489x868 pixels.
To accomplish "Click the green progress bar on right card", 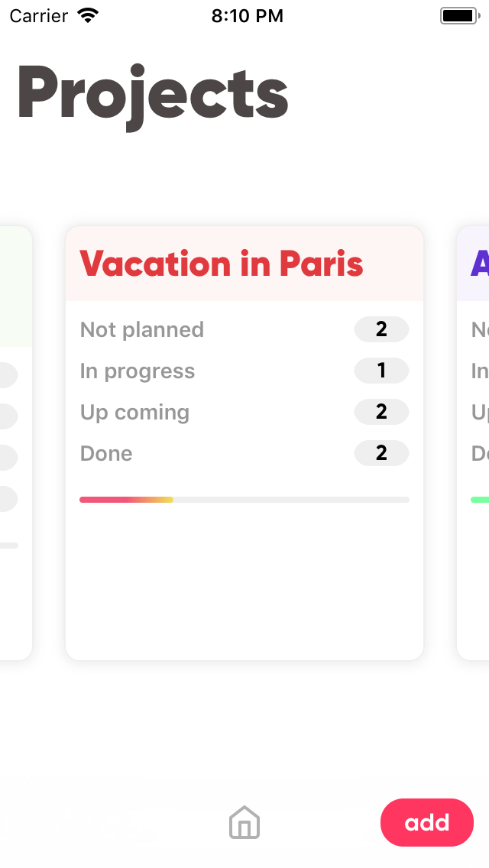I will pos(481,500).
